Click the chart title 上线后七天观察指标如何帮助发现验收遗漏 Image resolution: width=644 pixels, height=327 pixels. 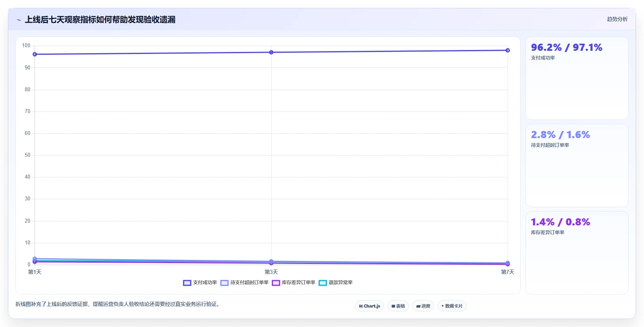point(100,19)
